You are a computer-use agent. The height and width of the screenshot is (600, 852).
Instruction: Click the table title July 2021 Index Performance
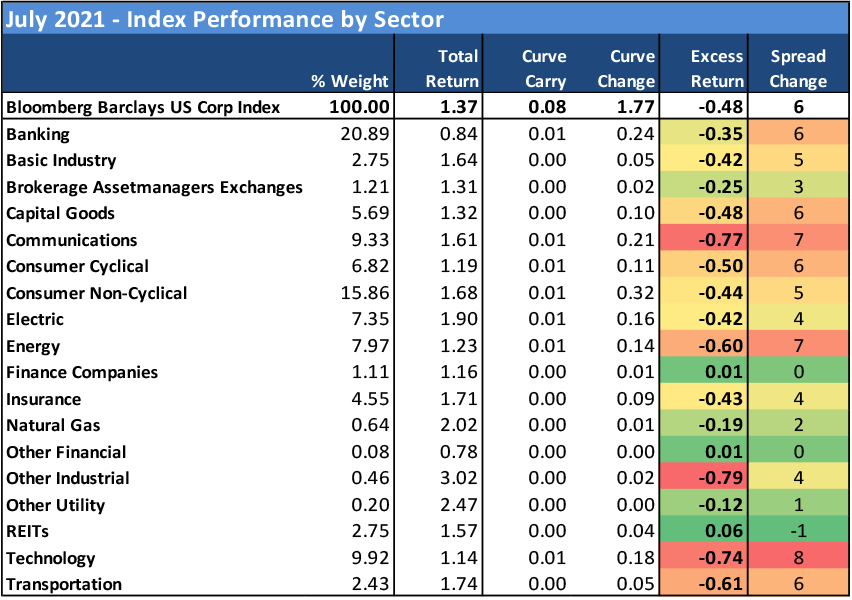pyautogui.click(x=225, y=19)
